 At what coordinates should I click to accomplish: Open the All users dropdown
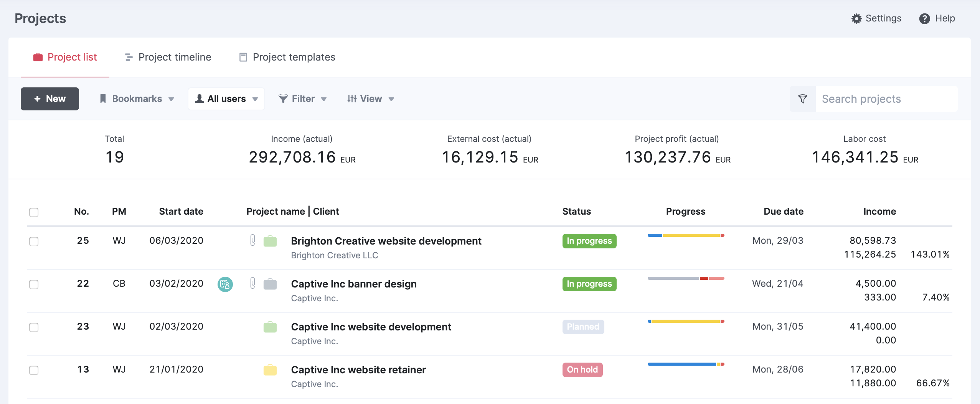[x=226, y=99]
